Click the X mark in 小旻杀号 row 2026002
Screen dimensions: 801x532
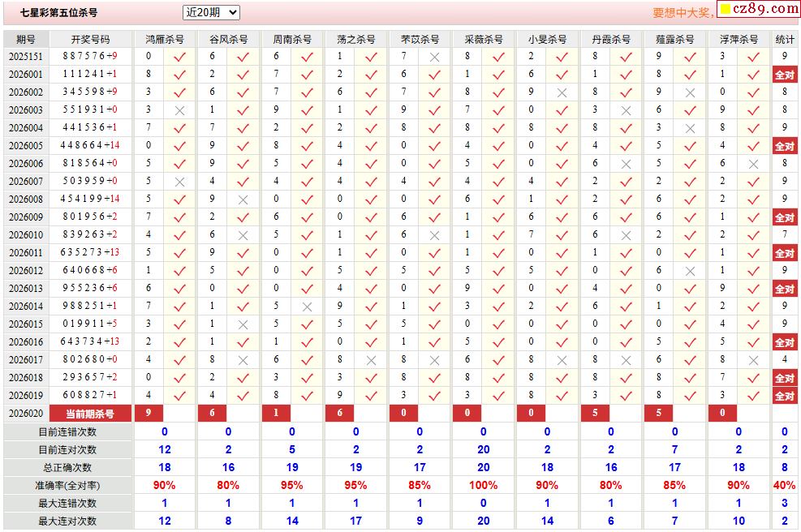[562, 93]
